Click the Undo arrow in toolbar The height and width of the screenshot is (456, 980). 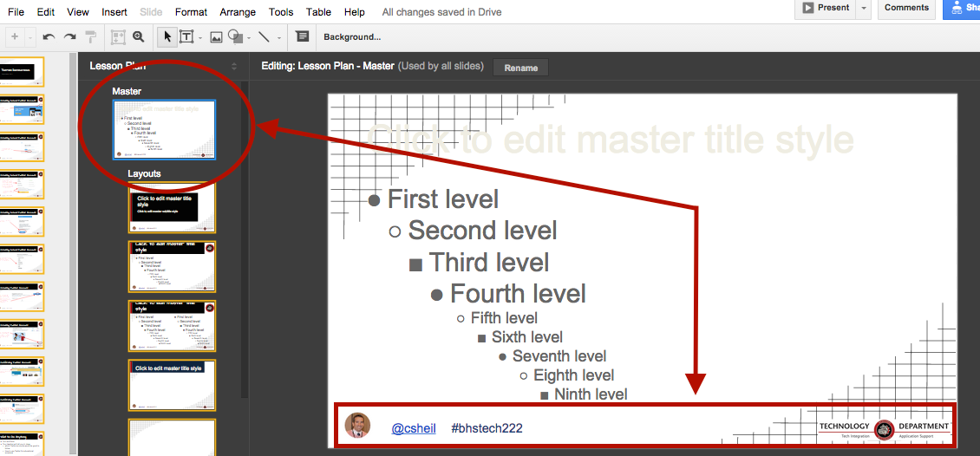[x=49, y=37]
